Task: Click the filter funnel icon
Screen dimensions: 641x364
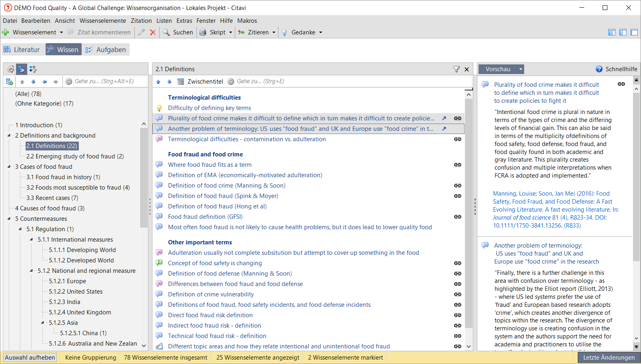Action: click(x=457, y=69)
